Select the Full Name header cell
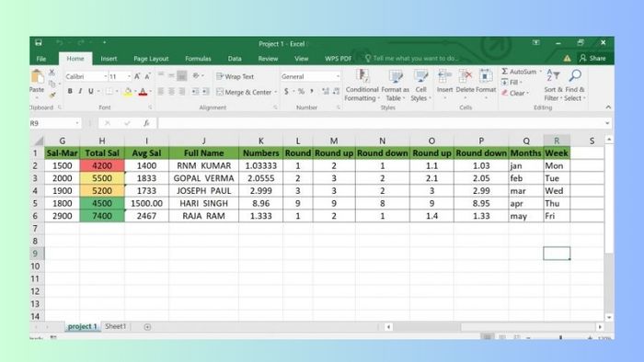Image resolution: width=644 pixels, height=362 pixels. pyautogui.click(x=203, y=153)
